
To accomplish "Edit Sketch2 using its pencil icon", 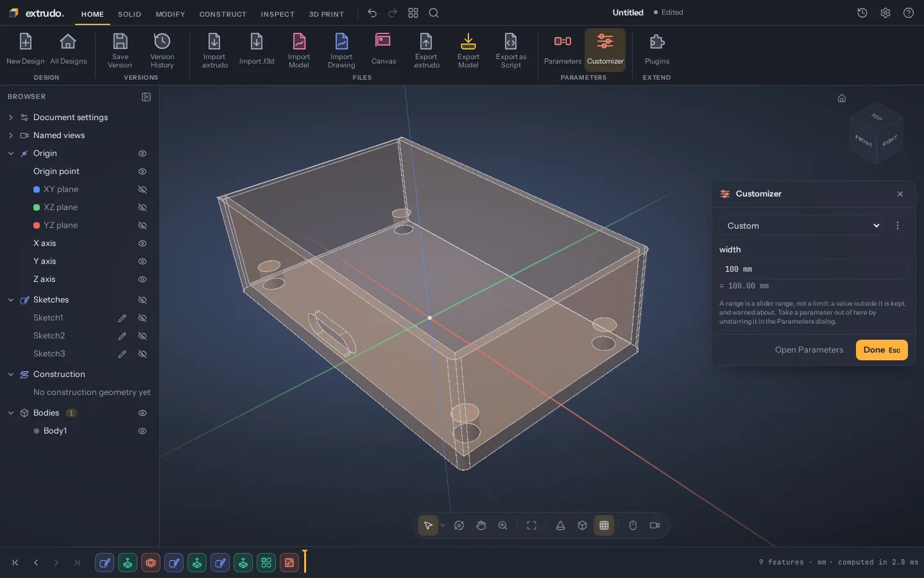I will coord(122,336).
